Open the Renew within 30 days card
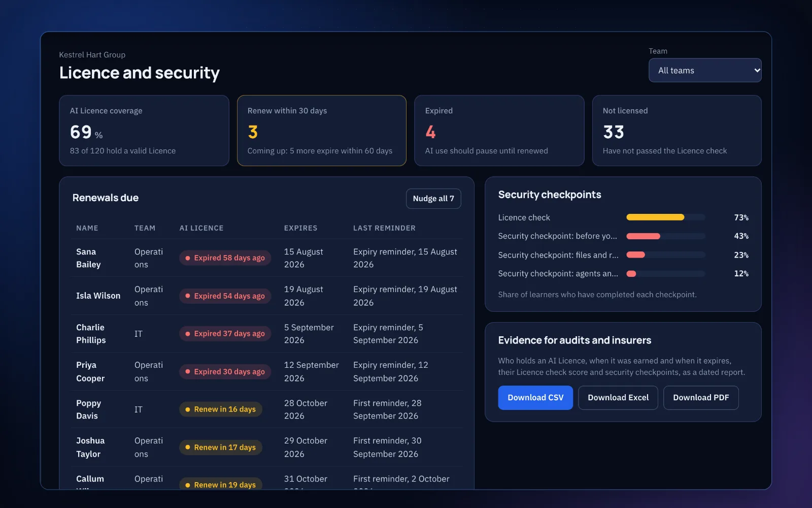The width and height of the screenshot is (812, 508). coord(322,131)
